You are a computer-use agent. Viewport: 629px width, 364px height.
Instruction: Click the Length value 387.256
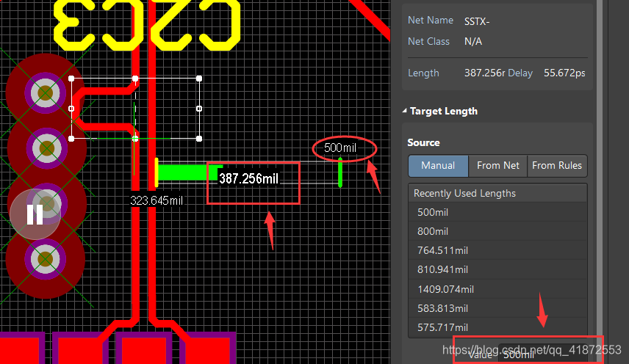coord(484,73)
